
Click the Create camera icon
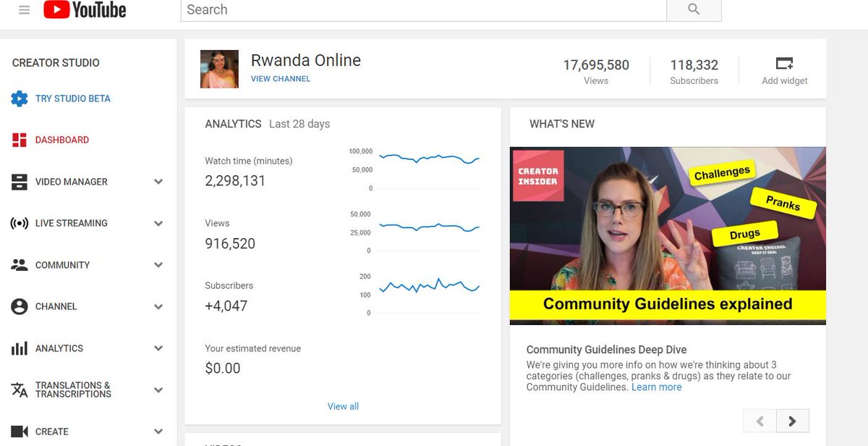click(x=20, y=432)
